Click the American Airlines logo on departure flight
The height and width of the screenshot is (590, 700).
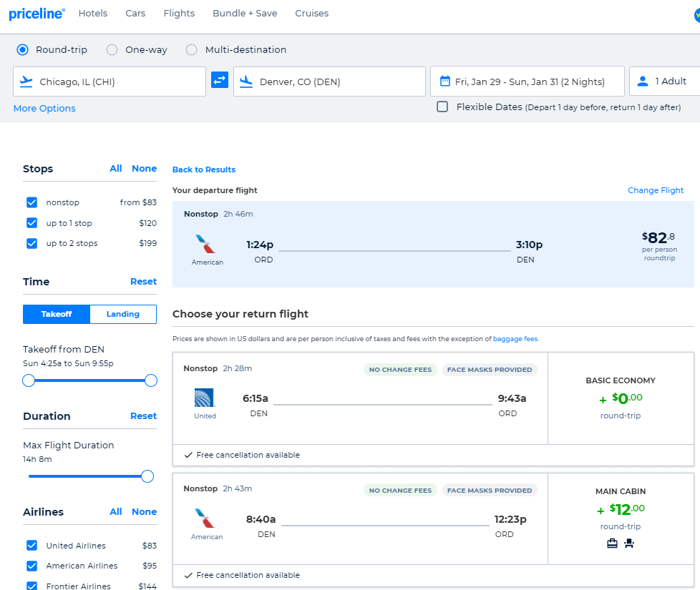tap(206, 245)
